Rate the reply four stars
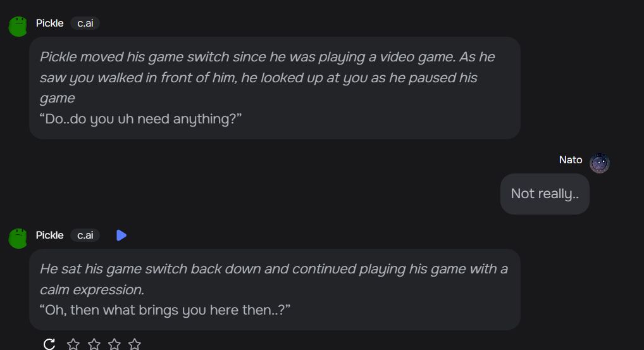Screen dimensions: 644x350 pos(134,344)
